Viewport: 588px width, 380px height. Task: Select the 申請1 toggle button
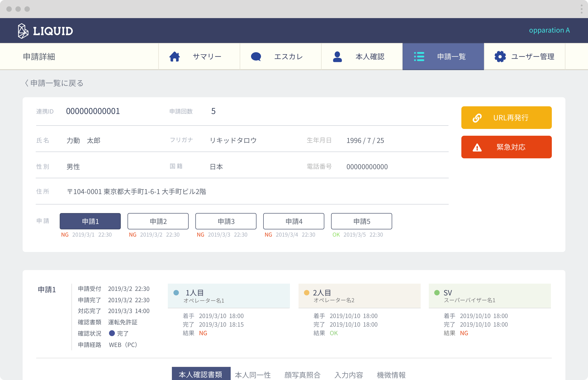[x=90, y=221]
